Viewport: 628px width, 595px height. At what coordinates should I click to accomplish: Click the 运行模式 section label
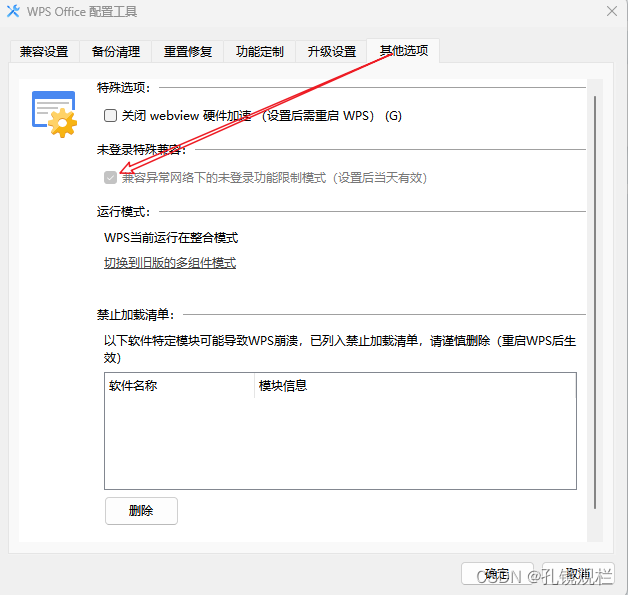(x=123, y=211)
